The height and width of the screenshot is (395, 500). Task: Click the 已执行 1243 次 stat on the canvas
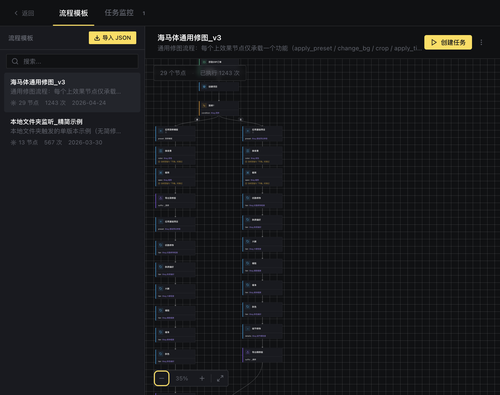220,73
